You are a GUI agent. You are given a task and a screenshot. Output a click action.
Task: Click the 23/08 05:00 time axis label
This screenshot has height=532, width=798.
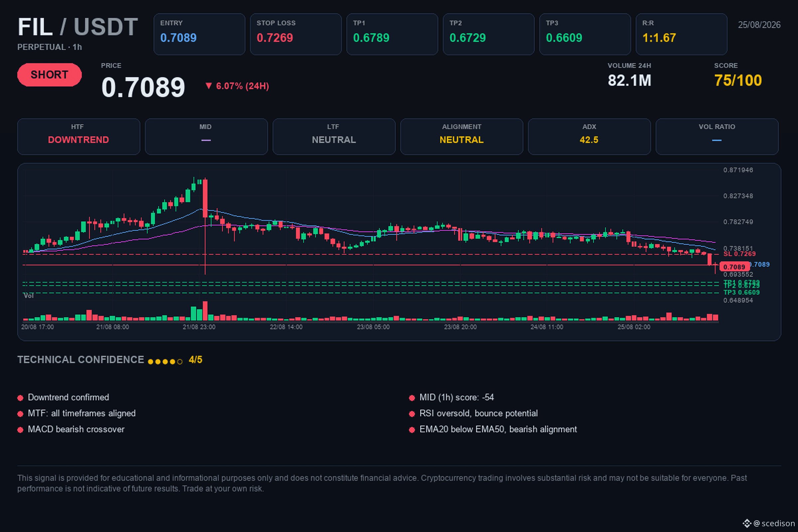pos(373,327)
